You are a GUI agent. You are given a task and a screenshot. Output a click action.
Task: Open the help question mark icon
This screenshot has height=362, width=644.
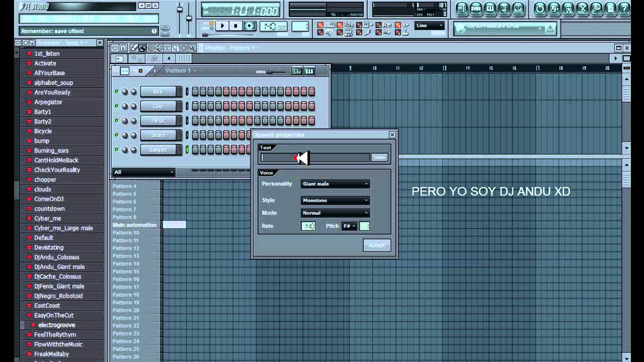coord(624,9)
